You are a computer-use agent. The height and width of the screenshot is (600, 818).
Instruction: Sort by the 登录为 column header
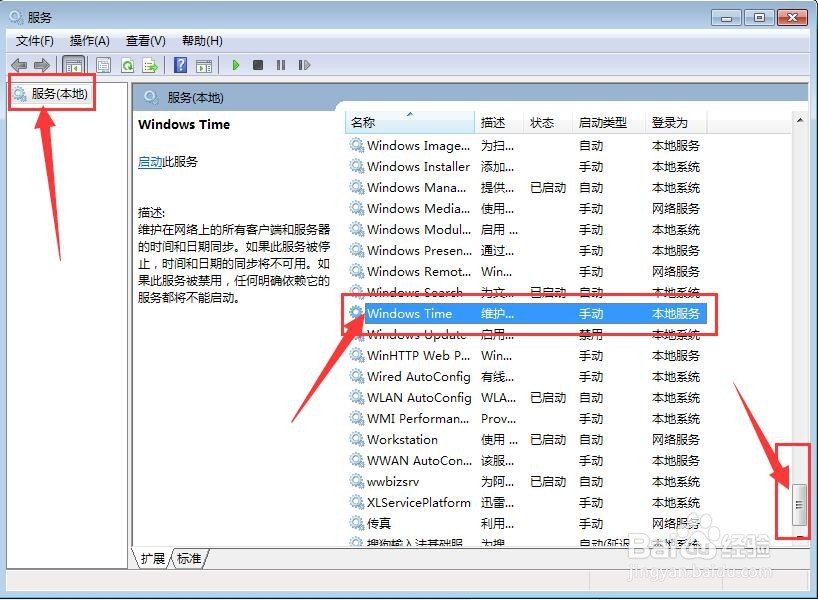coord(676,123)
